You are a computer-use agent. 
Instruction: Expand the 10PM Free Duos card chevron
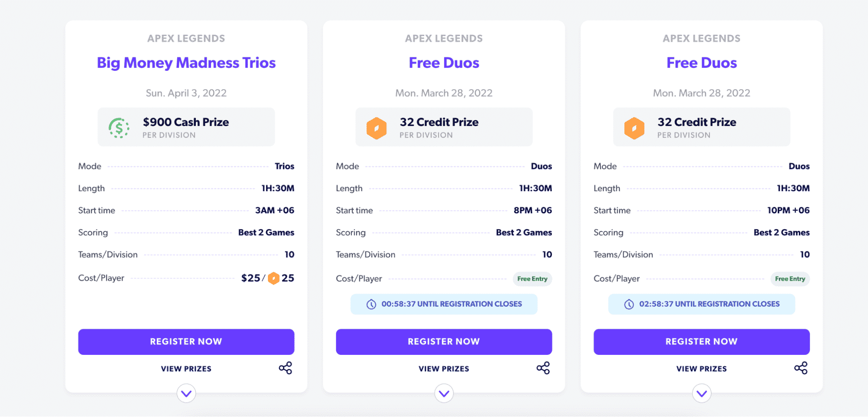(702, 394)
